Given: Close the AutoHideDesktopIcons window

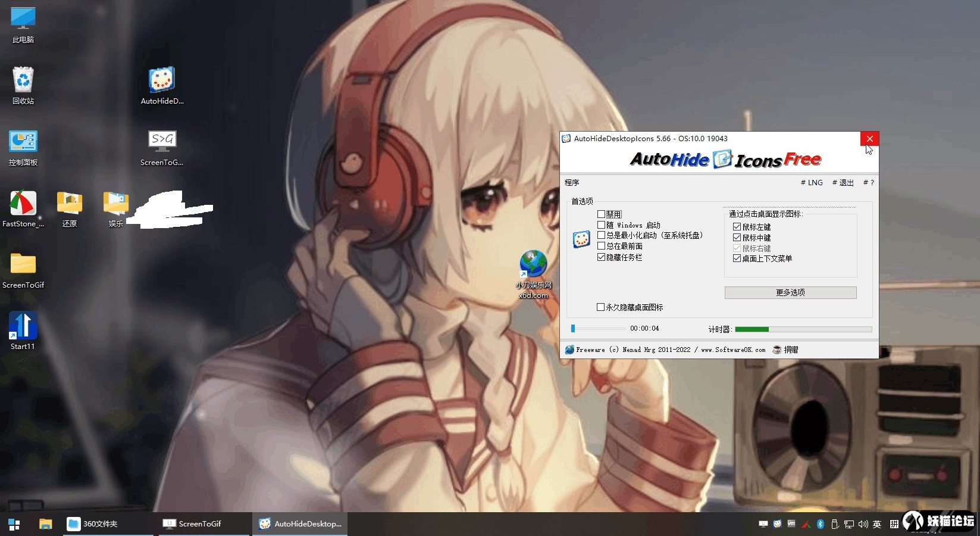Looking at the screenshot, I should pos(869,139).
